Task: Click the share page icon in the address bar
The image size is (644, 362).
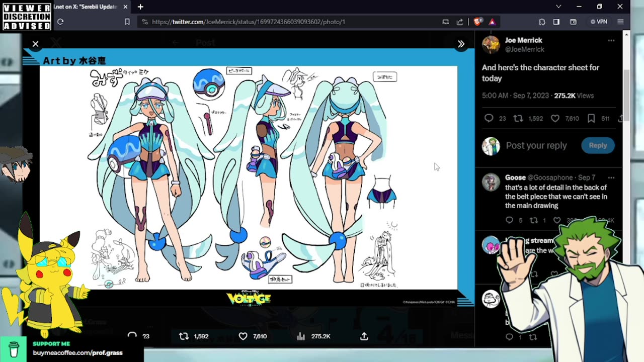Action: click(x=460, y=22)
